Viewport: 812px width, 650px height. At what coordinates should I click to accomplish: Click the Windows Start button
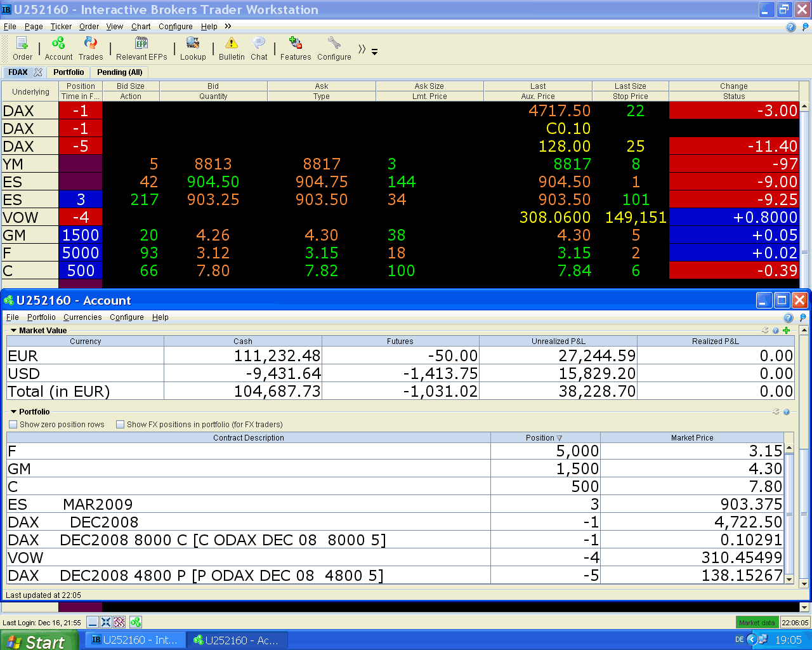(x=39, y=640)
